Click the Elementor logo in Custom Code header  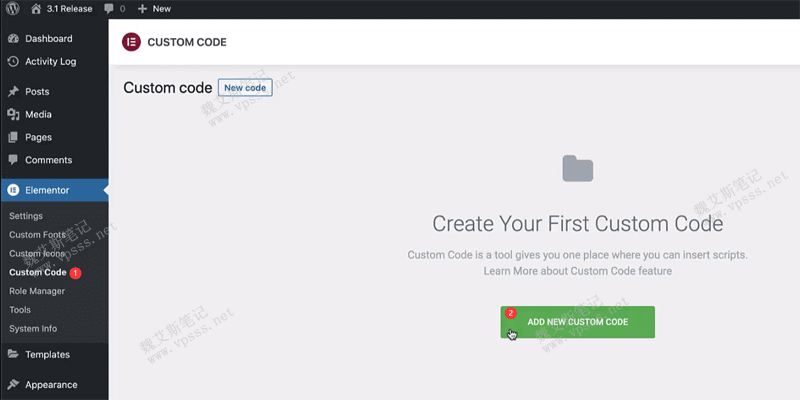click(131, 43)
